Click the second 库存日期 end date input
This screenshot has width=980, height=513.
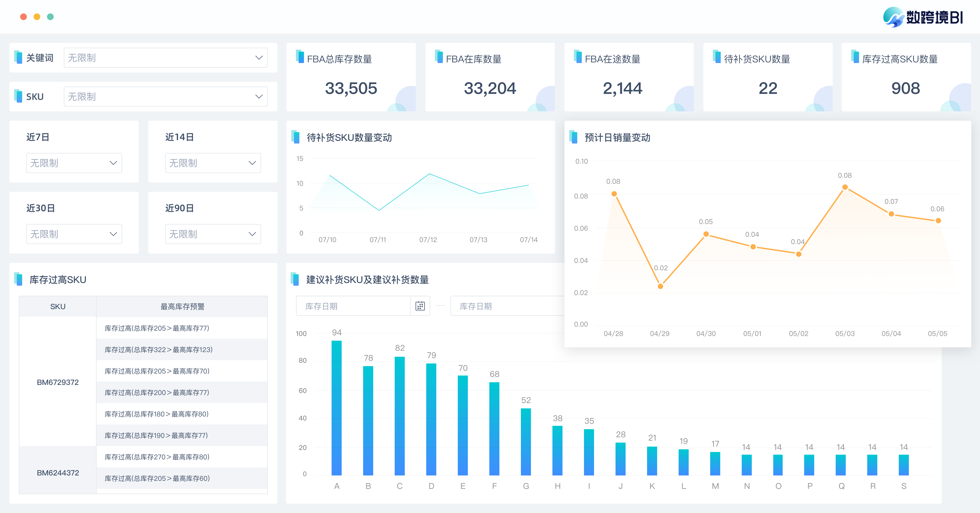507,306
